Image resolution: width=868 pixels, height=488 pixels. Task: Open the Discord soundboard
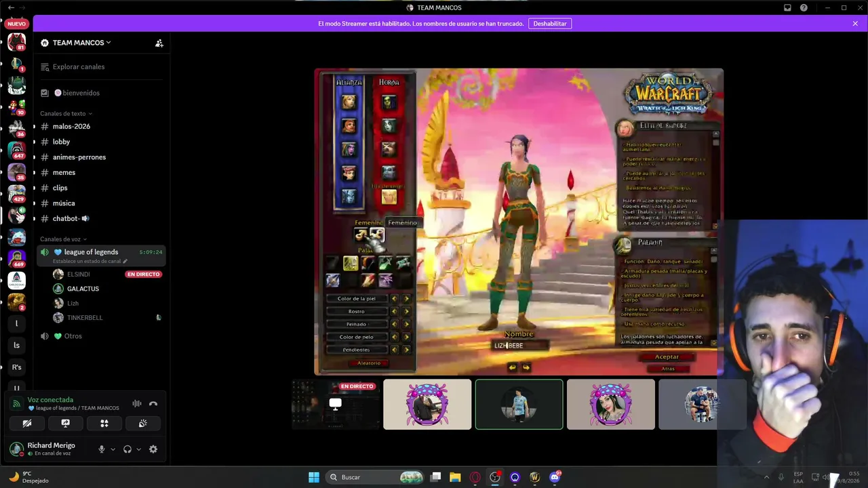point(143,423)
